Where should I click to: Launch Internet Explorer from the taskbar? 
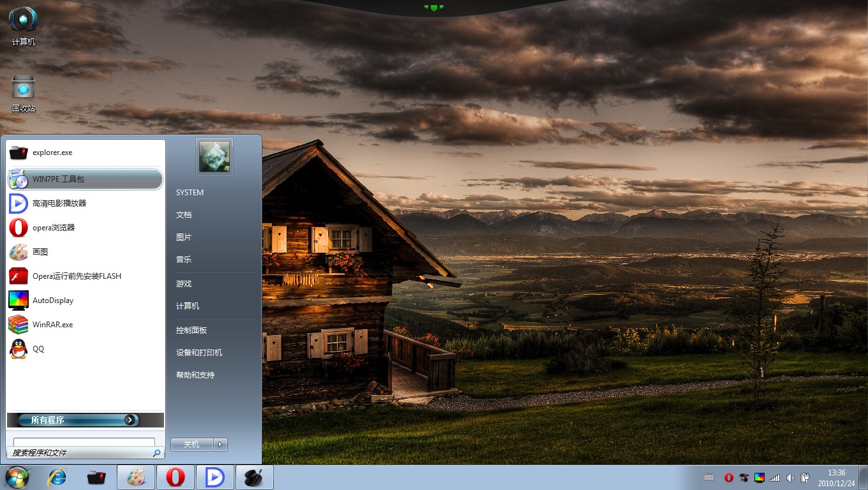(57, 477)
